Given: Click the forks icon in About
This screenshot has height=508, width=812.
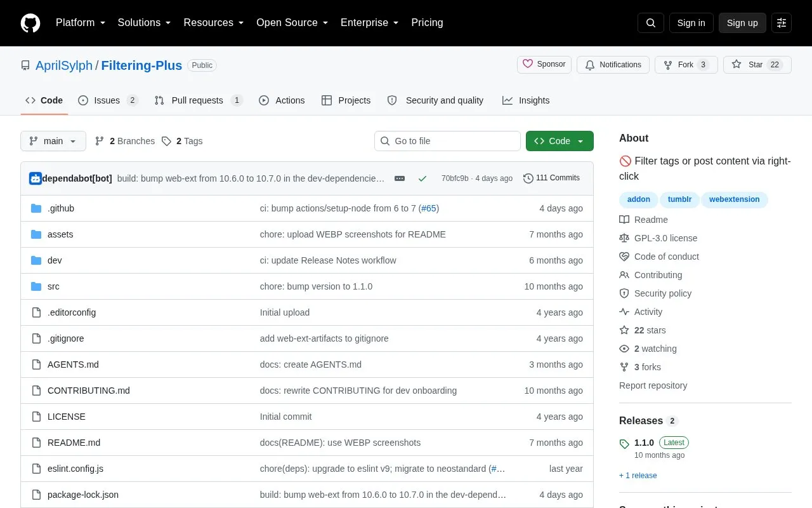Looking at the screenshot, I should [x=624, y=367].
